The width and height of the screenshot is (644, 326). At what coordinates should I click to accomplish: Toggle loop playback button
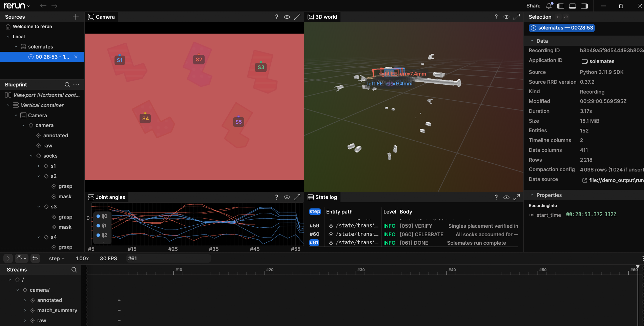pyautogui.click(x=35, y=258)
